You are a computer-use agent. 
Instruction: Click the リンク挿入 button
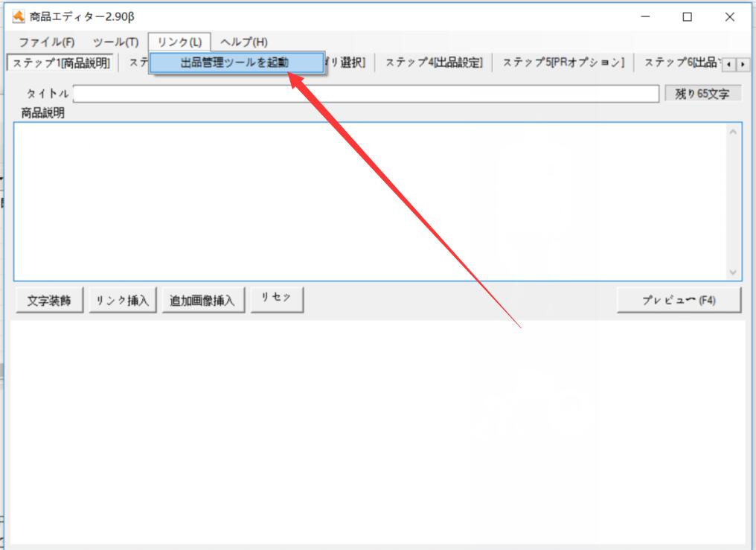click(x=123, y=301)
